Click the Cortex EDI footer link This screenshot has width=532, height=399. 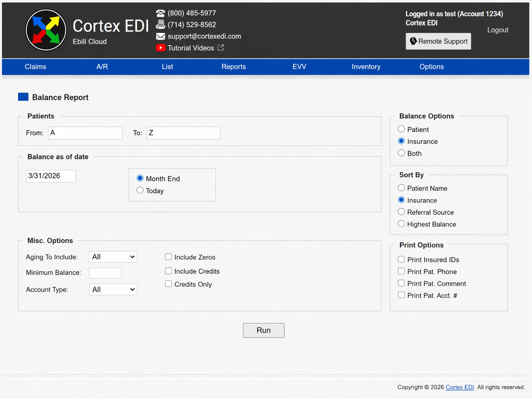coord(460,387)
